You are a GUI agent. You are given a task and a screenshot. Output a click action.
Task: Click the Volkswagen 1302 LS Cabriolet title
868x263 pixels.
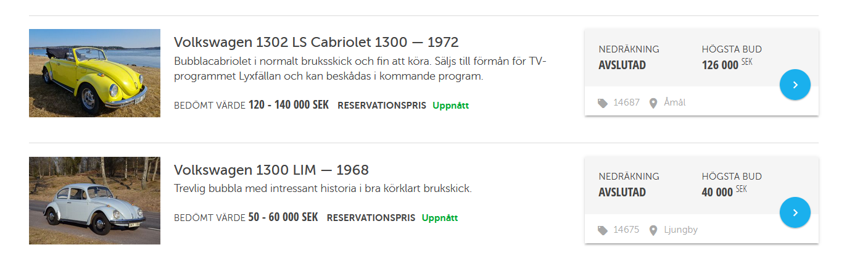click(x=316, y=43)
